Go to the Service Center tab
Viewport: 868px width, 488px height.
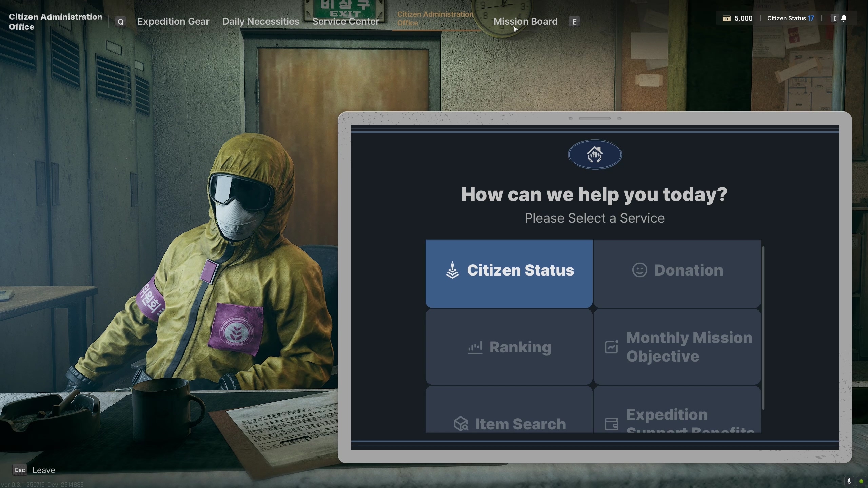pyautogui.click(x=346, y=21)
